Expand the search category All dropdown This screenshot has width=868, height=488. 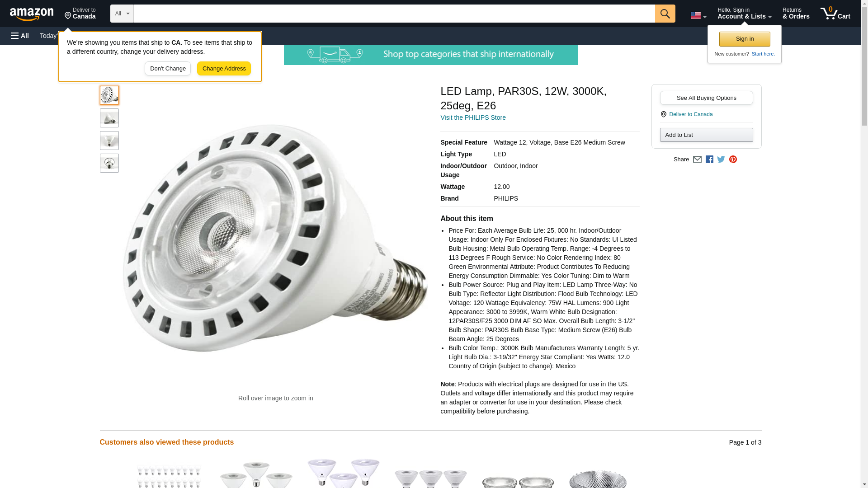[122, 14]
